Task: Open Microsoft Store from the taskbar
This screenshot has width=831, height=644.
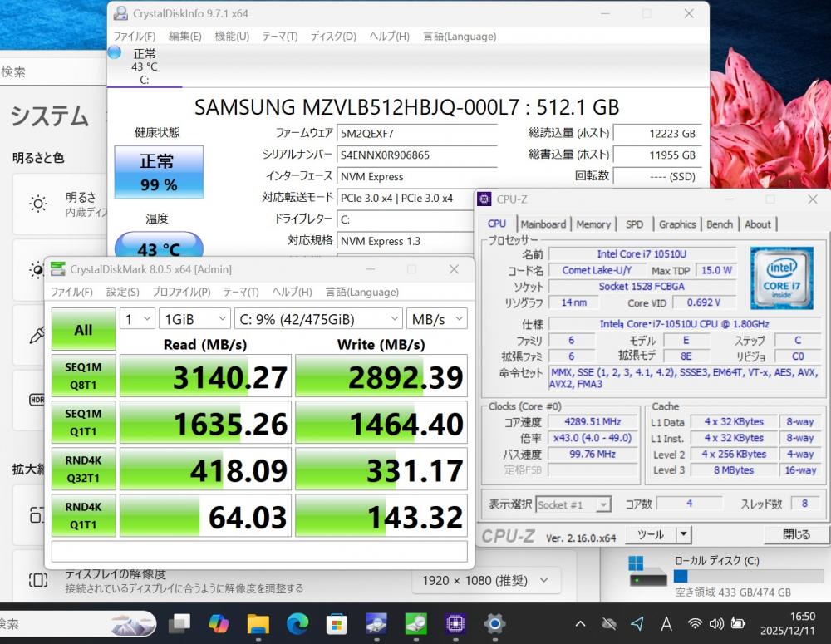Action: tap(337, 624)
